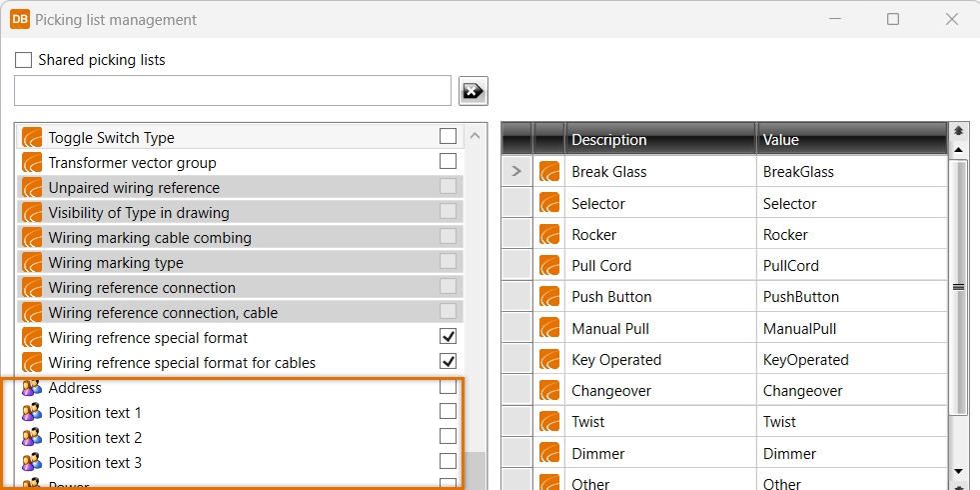The width and height of the screenshot is (980, 490).
Task: Check the Toggle Switch Type checkbox
Action: (449, 137)
